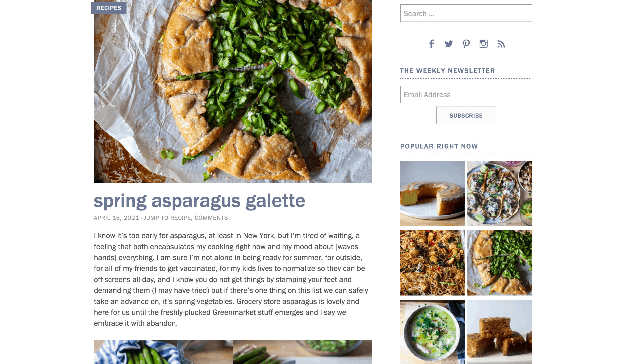The image size is (626, 364).
Task: Click JUMP TO RECIPE link
Action: pyautogui.click(x=167, y=217)
